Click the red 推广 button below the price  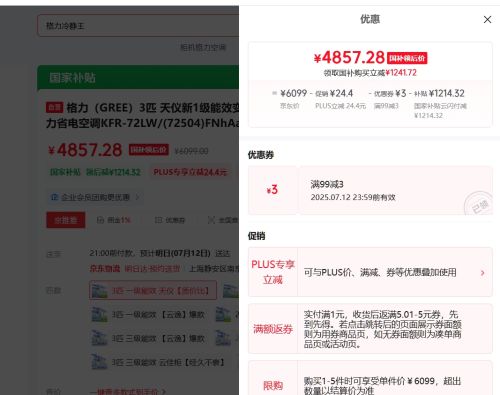click(x=66, y=220)
